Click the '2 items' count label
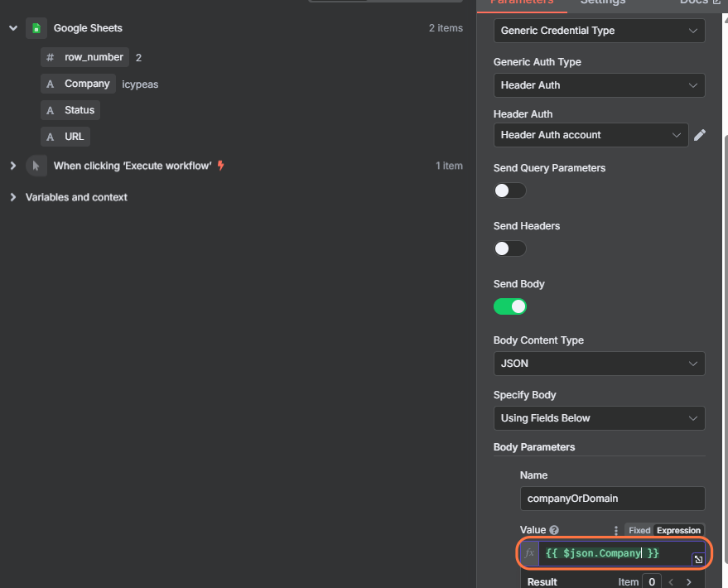The width and height of the screenshot is (728, 588). 446,28
